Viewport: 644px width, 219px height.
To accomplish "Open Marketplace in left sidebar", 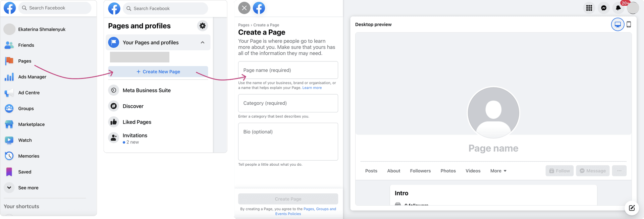I will [31, 124].
